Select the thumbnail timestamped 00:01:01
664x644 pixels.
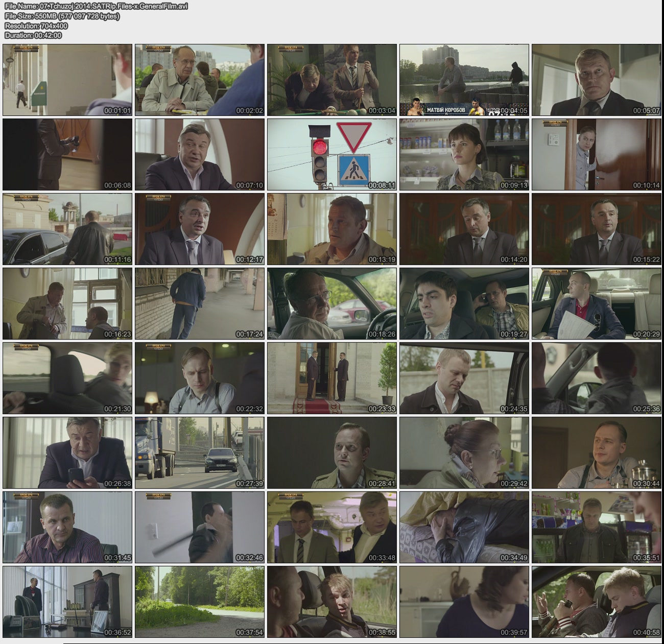point(67,80)
